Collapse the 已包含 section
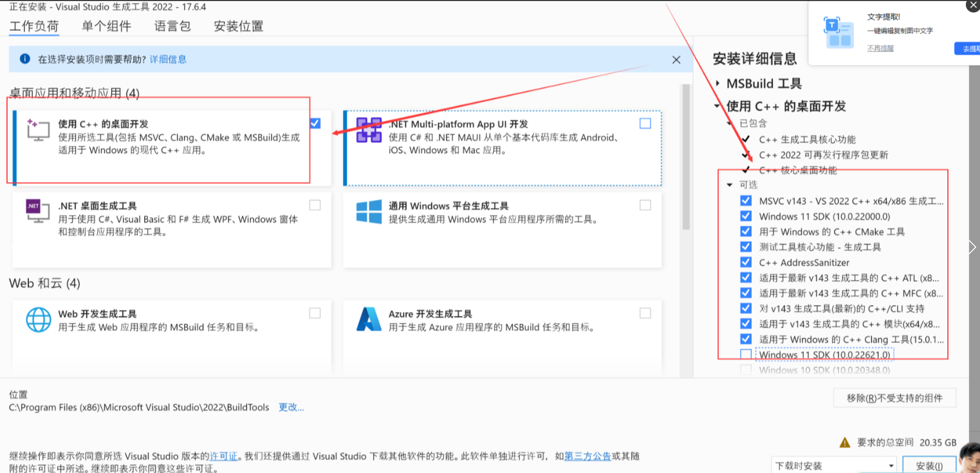980x473 pixels. click(x=729, y=123)
